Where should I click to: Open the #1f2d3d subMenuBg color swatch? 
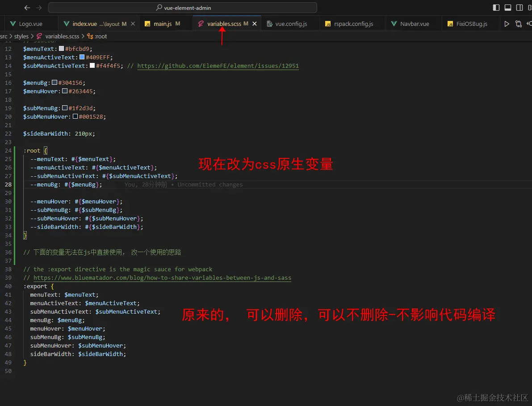coord(65,108)
